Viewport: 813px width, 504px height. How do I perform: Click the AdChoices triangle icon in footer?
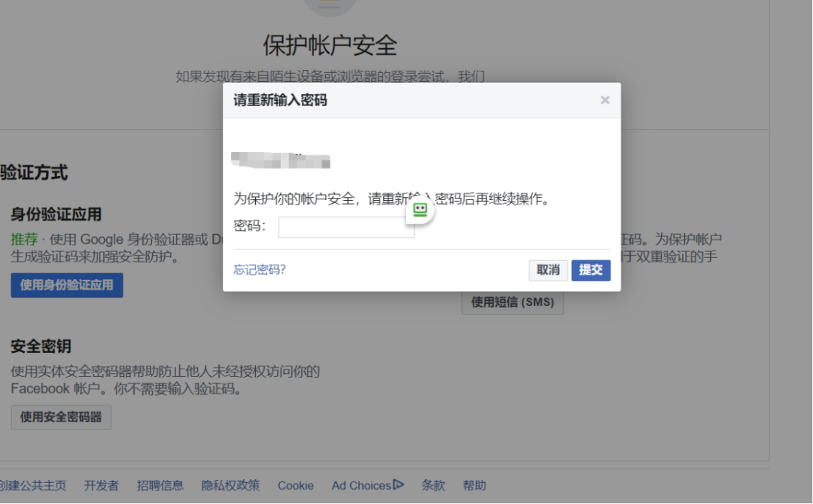pyautogui.click(x=398, y=485)
